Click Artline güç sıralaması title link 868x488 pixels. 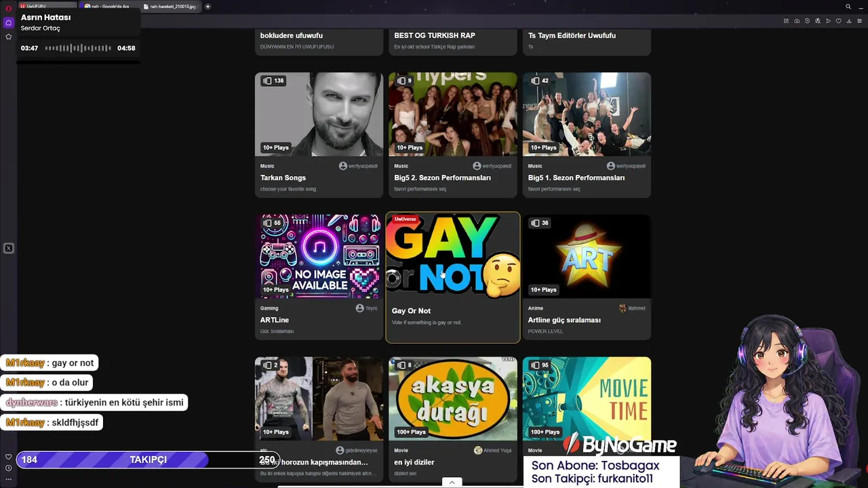564,320
